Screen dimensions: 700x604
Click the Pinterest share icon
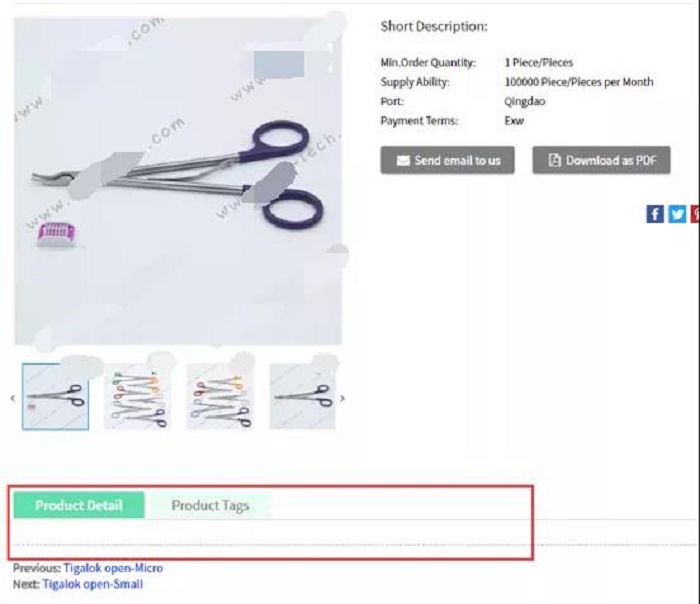tap(696, 214)
